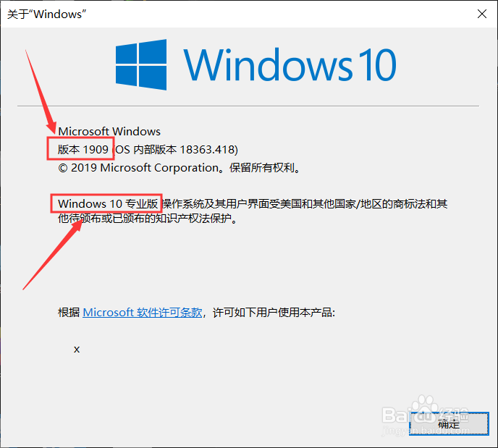Close the About Windows dialog
Image resolution: width=498 pixels, height=448 pixels.
coord(482,14)
